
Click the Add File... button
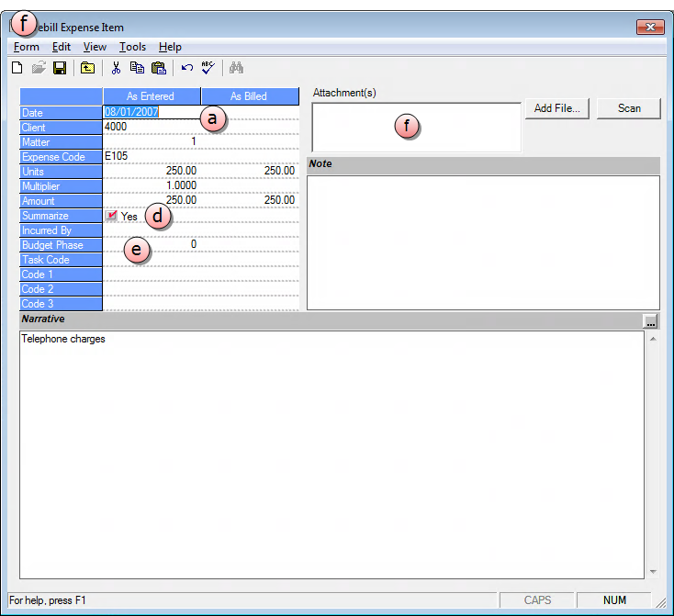(x=556, y=108)
